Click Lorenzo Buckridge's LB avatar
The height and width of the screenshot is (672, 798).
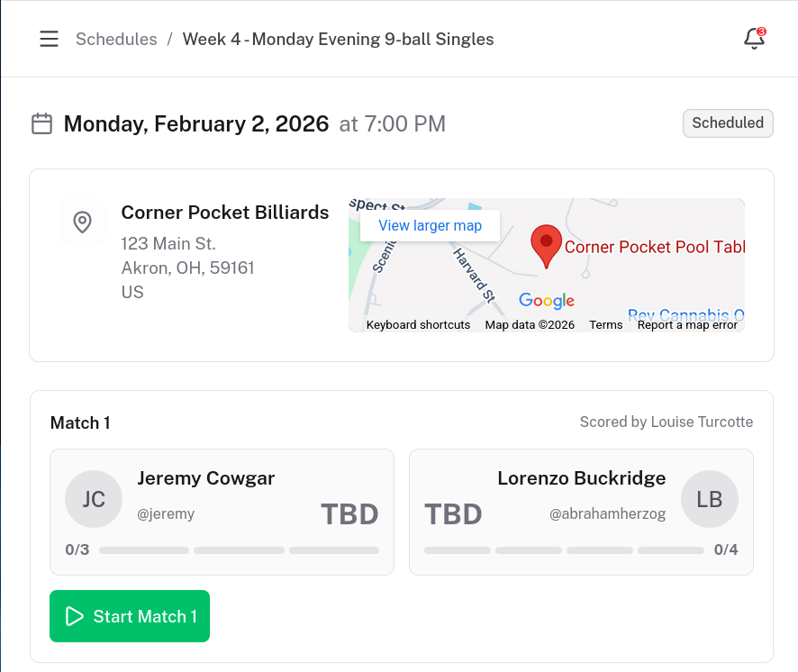pos(710,499)
